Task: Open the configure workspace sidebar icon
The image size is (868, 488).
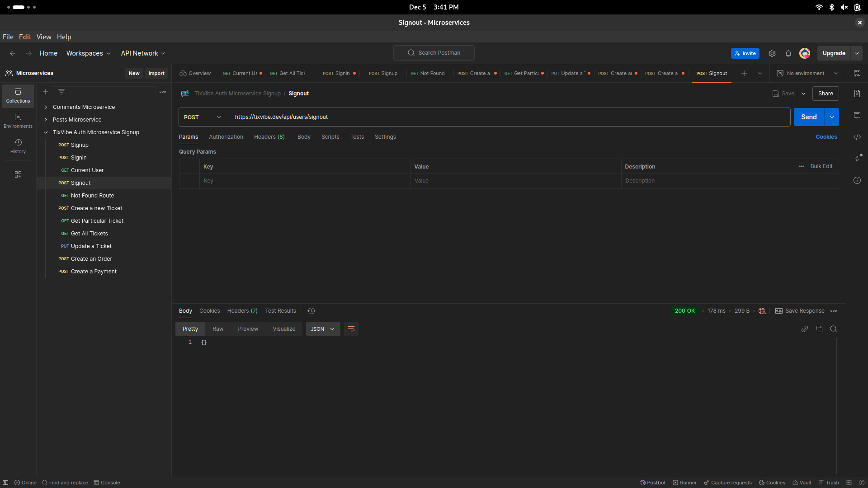Action: click(18, 174)
